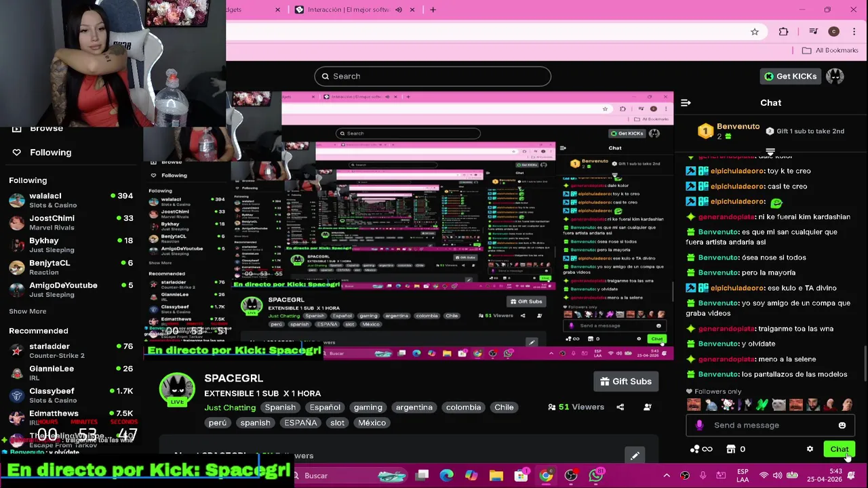Open BenjytaCL channel in Following list
The width and height of the screenshot is (868, 488).
point(71,267)
